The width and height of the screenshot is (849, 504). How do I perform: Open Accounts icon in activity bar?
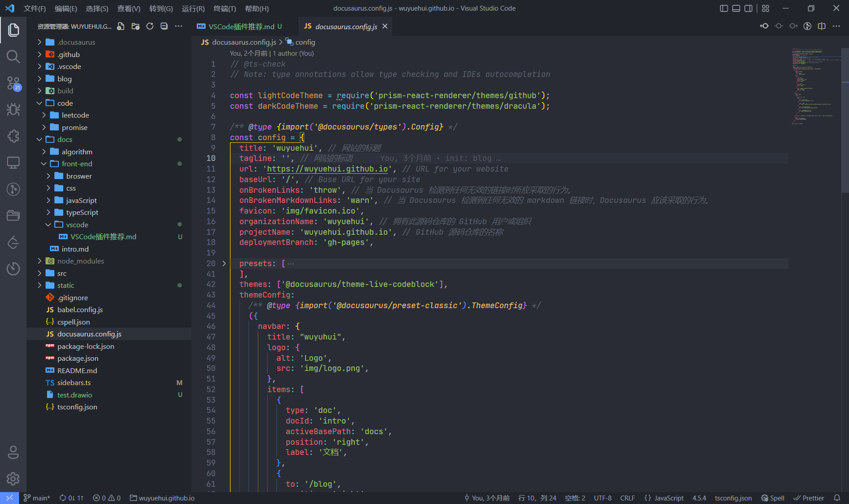coord(13,452)
